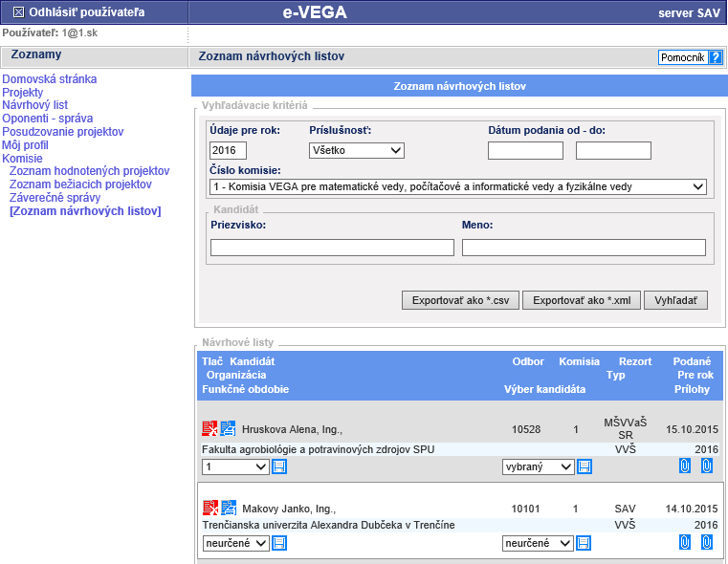This screenshot has height=564, width=728.
Task: Open Hruskova's funkčné obdobie dropdown showing 1
Action: pyautogui.click(x=236, y=466)
